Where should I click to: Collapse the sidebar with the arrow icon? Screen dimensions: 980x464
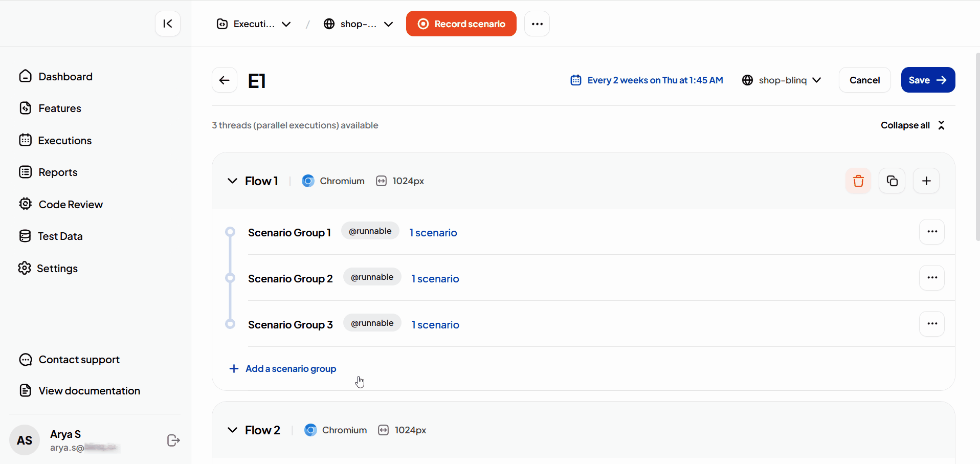click(x=168, y=24)
